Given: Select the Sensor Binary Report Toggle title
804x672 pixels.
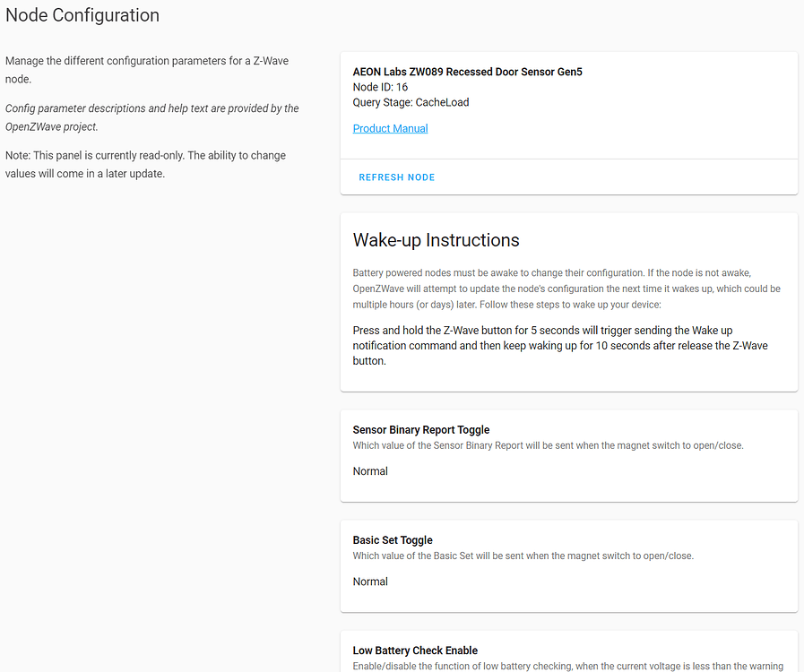Looking at the screenshot, I should point(421,430).
